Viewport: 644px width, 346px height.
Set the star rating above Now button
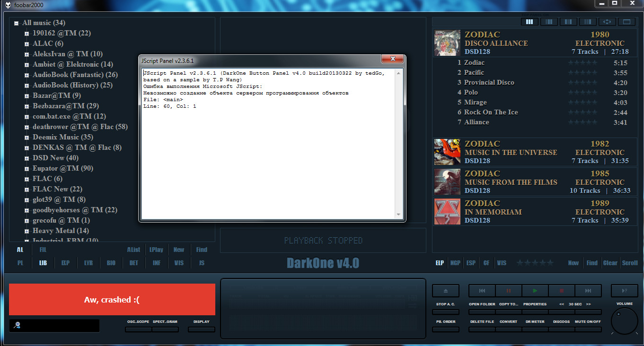pos(535,263)
